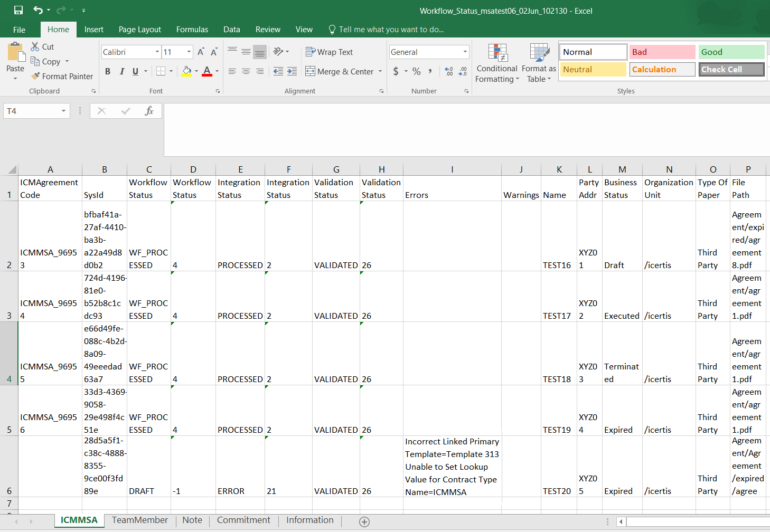This screenshot has width=770, height=532.
Task: Expand the Merge & Center dropdown arrow
Action: [380, 71]
